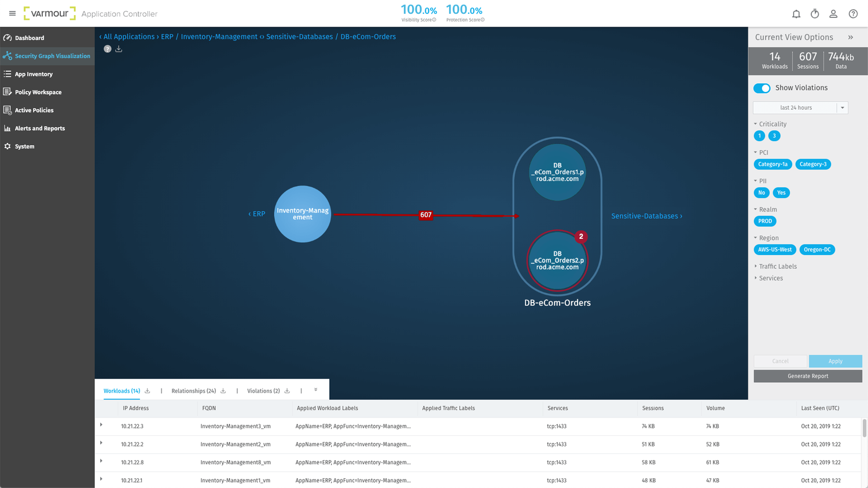Screen dimensions: 868x488
Task: Download the graph using the download icon
Action: tap(119, 49)
